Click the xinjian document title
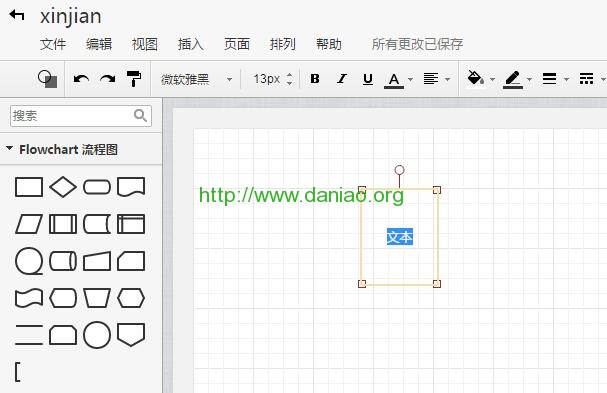The width and height of the screenshot is (607, 393). (x=71, y=17)
